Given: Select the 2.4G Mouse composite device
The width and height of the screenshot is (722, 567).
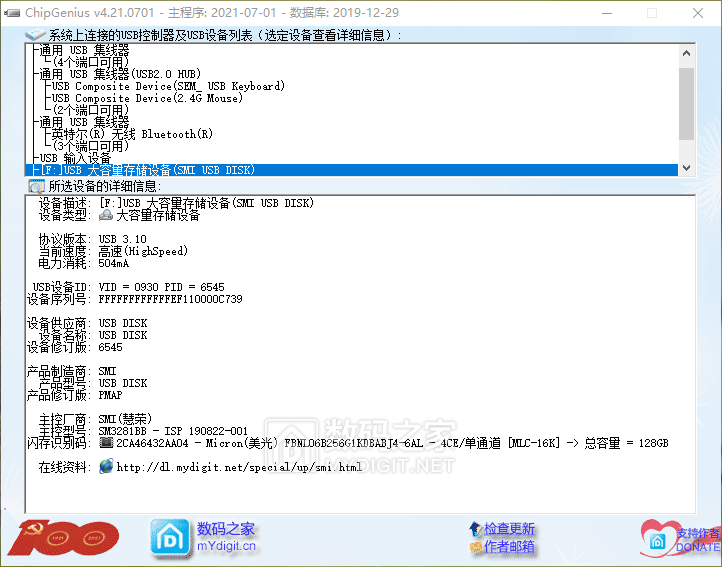Looking at the screenshot, I should (147, 98).
